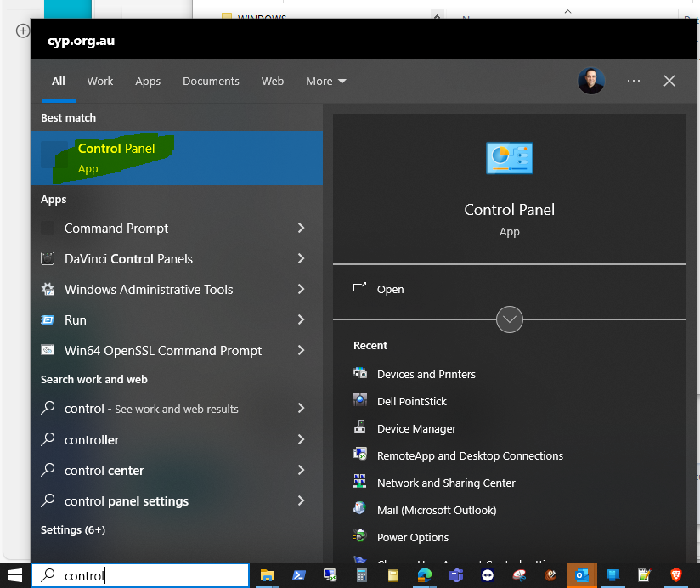700x588 pixels.
Task: Click Win64 OpenSSL Command Prompt icon
Action: coord(48,350)
